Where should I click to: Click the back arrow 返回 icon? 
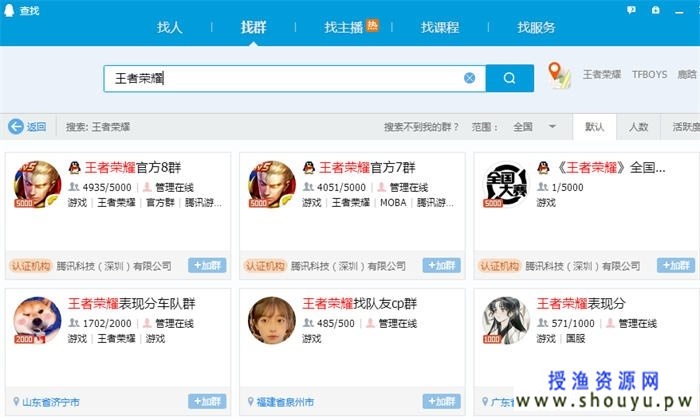pos(16,127)
